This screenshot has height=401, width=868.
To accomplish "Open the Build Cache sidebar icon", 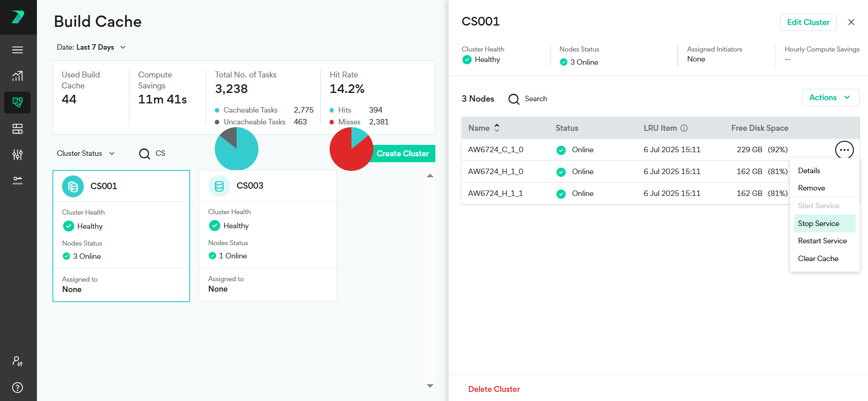I will [x=17, y=102].
